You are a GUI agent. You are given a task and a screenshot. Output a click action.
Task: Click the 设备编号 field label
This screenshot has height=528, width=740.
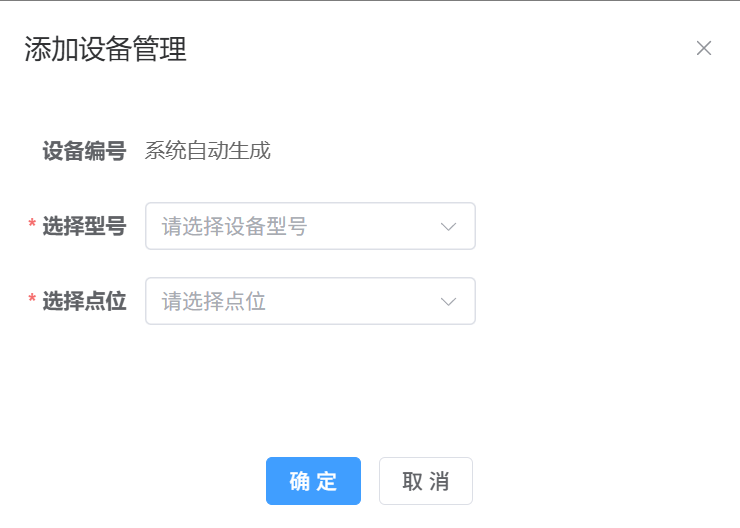[x=84, y=151]
